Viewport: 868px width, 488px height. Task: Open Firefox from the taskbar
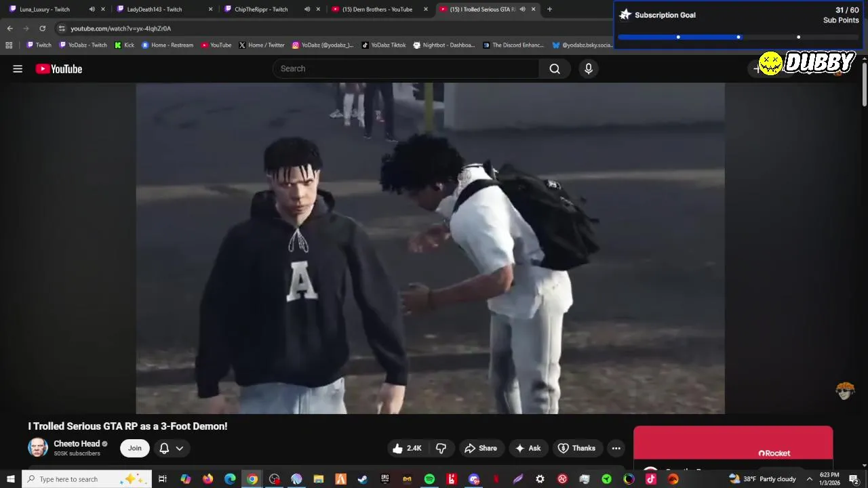[208, 479]
